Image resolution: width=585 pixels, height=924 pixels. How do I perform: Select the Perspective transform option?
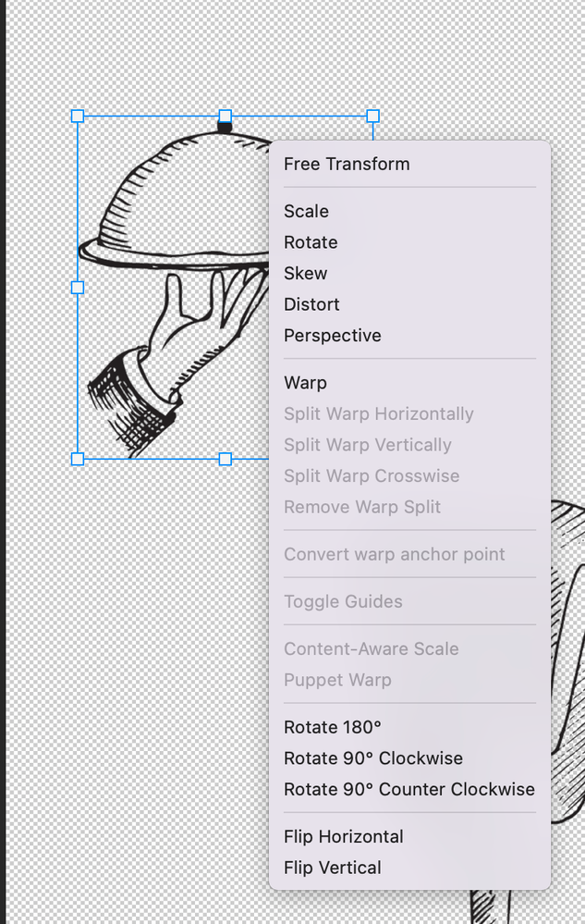[333, 336]
